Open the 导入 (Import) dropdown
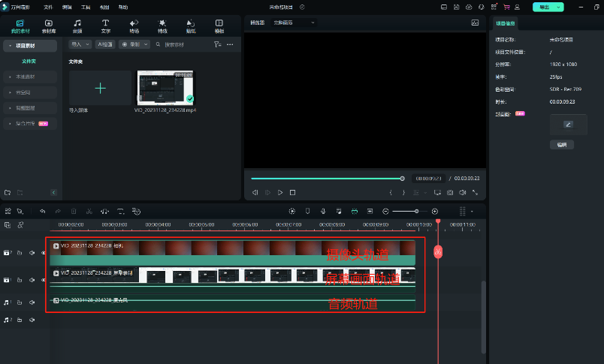604x364 pixels. (x=80, y=44)
